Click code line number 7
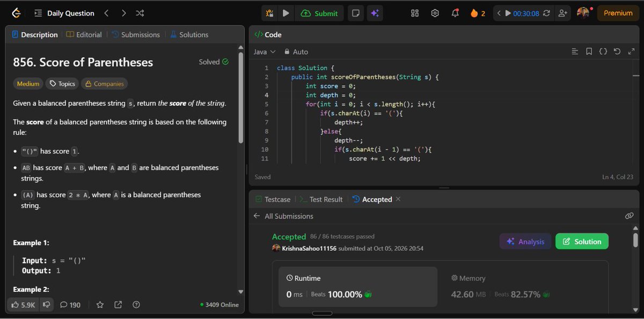Screen dimensions: 644x319 (x=266, y=122)
